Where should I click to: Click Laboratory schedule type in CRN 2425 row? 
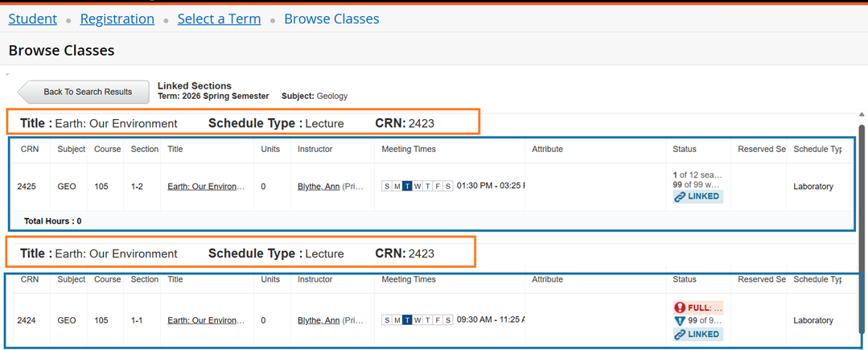coord(813,187)
